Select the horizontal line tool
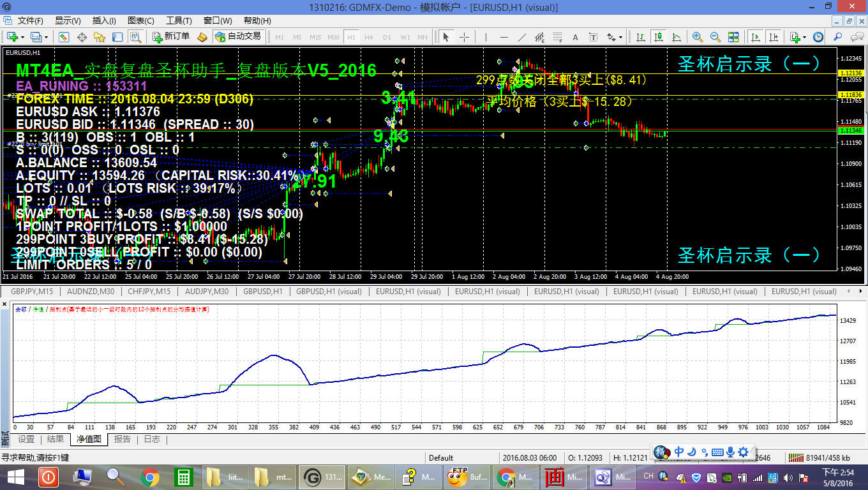 tap(504, 37)
